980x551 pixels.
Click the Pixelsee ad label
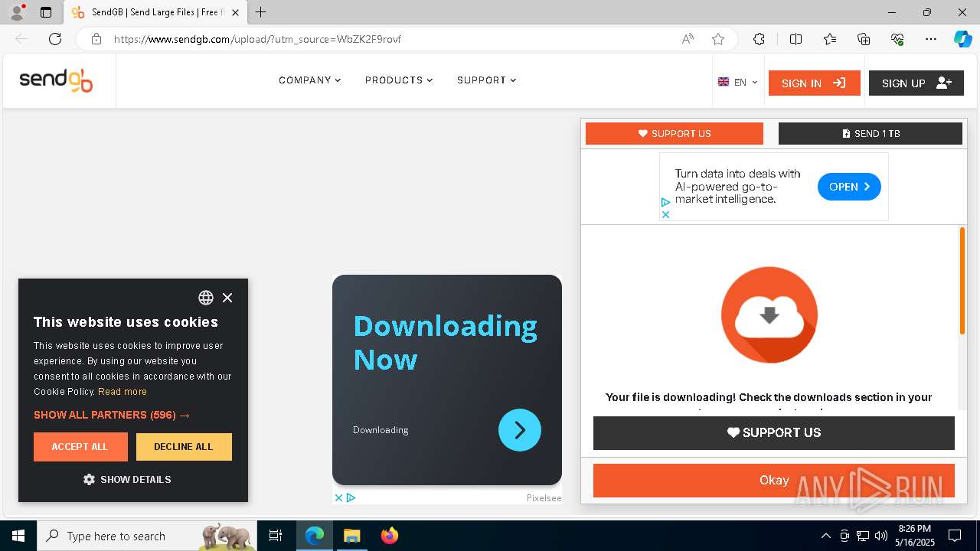point(544,498)
